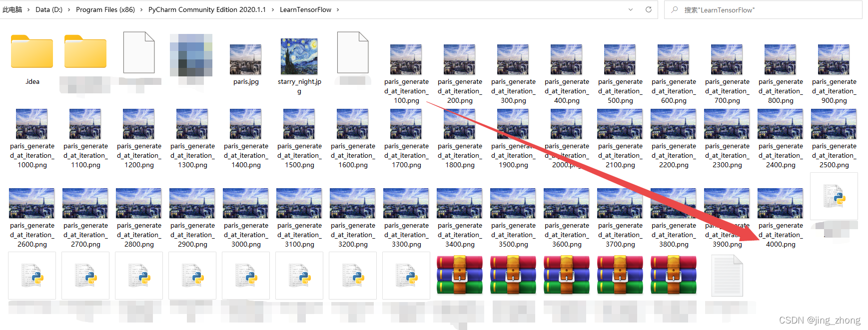Open the address bar history dropdown
The image size is (868, 330).
click(x=631, y=9)
